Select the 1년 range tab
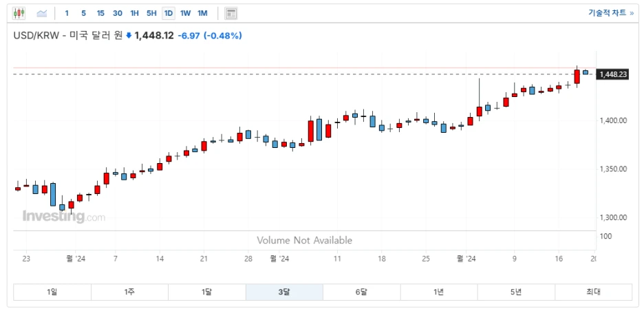644x311 pixels. coord(439,292)
